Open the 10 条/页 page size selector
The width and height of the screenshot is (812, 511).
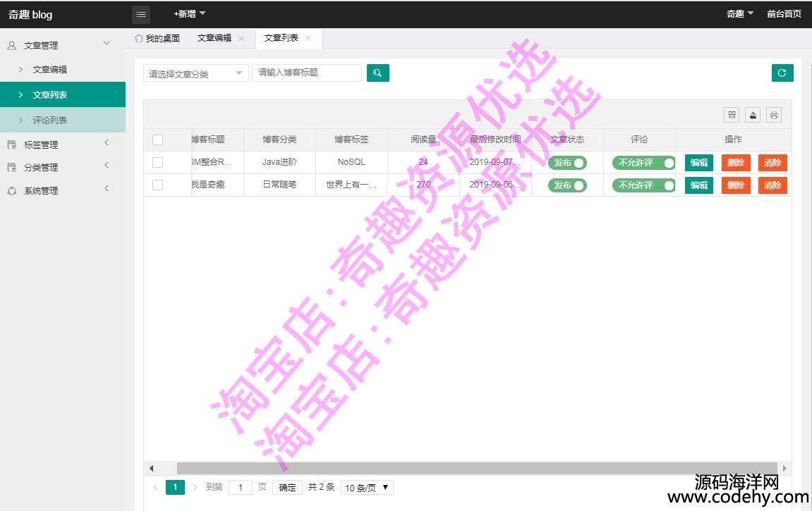(367, 487)
